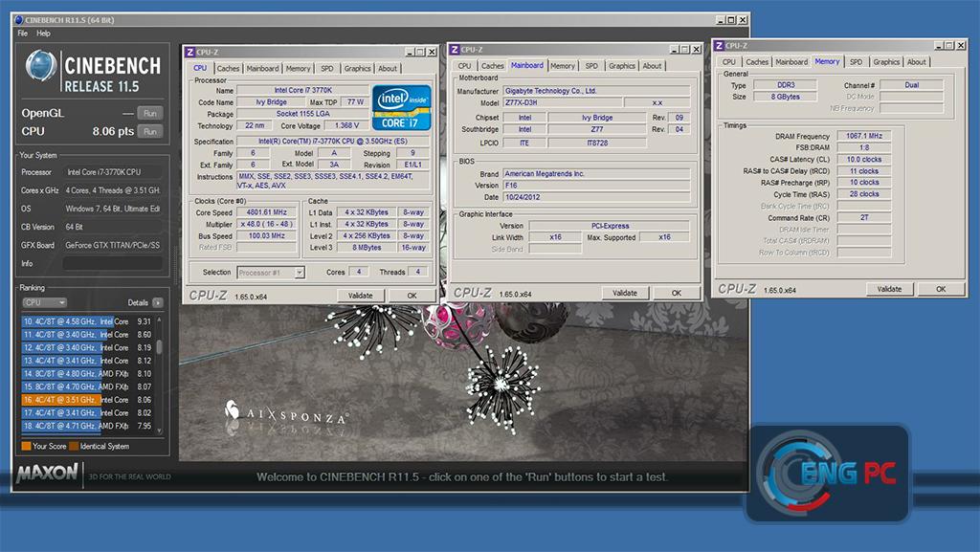This screenshot has width=980, height=552.
Task: Click the Core Speed 4801.61 MHz value
Action: coord(267,212)
